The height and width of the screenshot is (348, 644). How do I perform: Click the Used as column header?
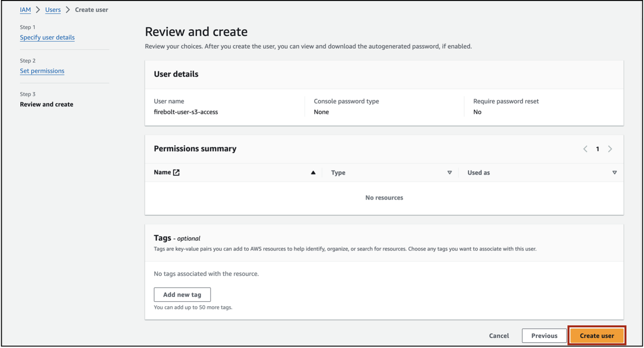point(479,173)
